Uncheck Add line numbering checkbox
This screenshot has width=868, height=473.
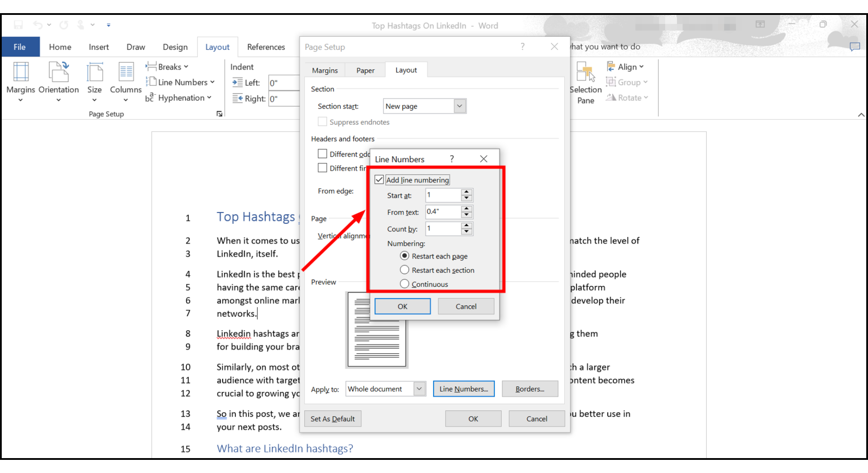coord(379,180)
